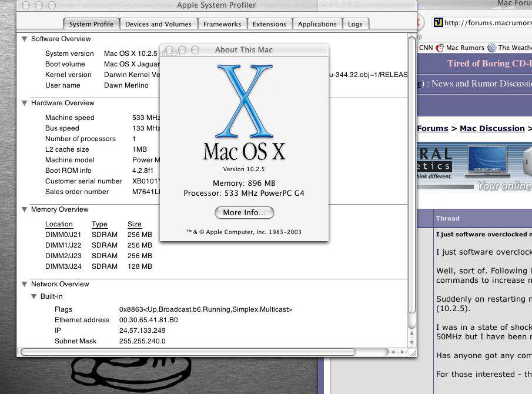The width and height of the screenshot is (532, 394).
Task: Minimize the About This Mac window
Action: tap(182, 50)
